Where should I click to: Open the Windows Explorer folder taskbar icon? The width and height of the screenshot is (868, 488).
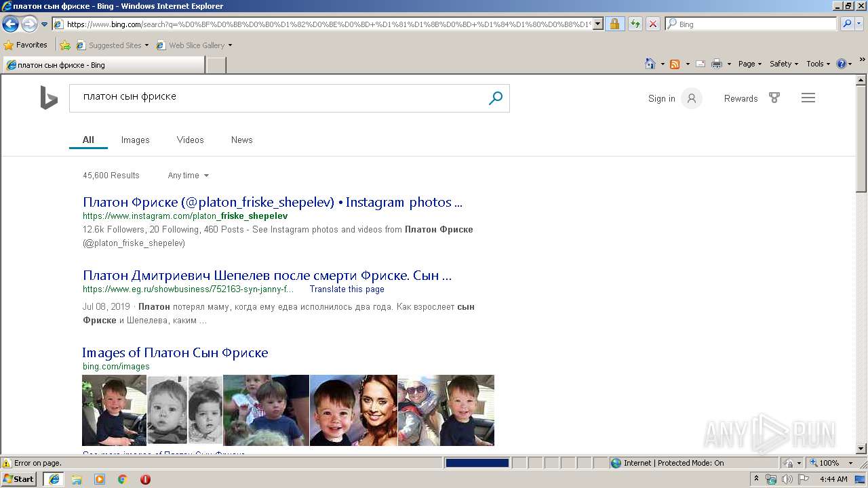coord(77,479)
